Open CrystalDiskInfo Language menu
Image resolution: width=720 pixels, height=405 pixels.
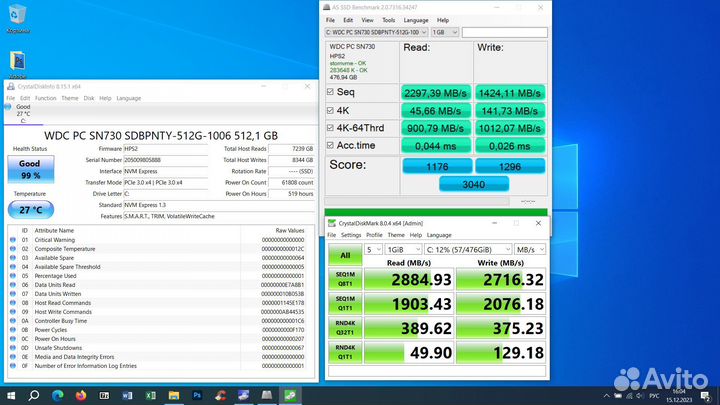[x=129, y=98]
